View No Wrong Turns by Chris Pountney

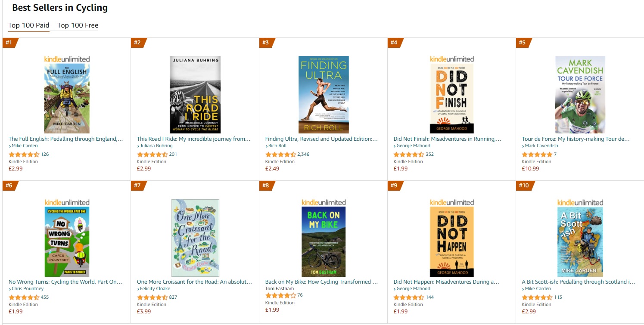65,282
